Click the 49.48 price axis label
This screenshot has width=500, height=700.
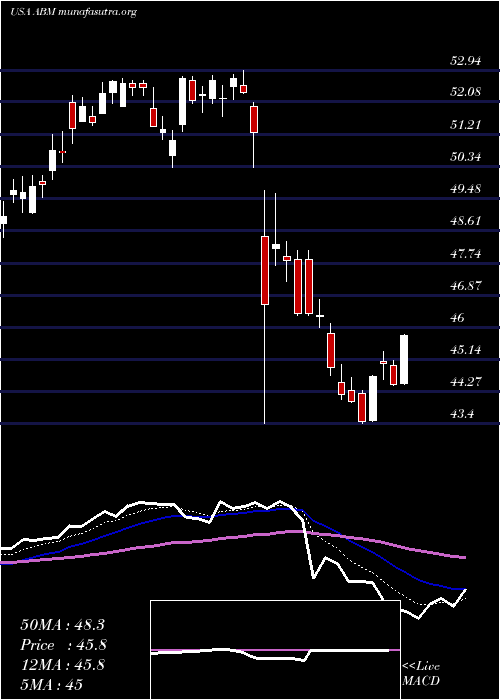click(466, 189)
